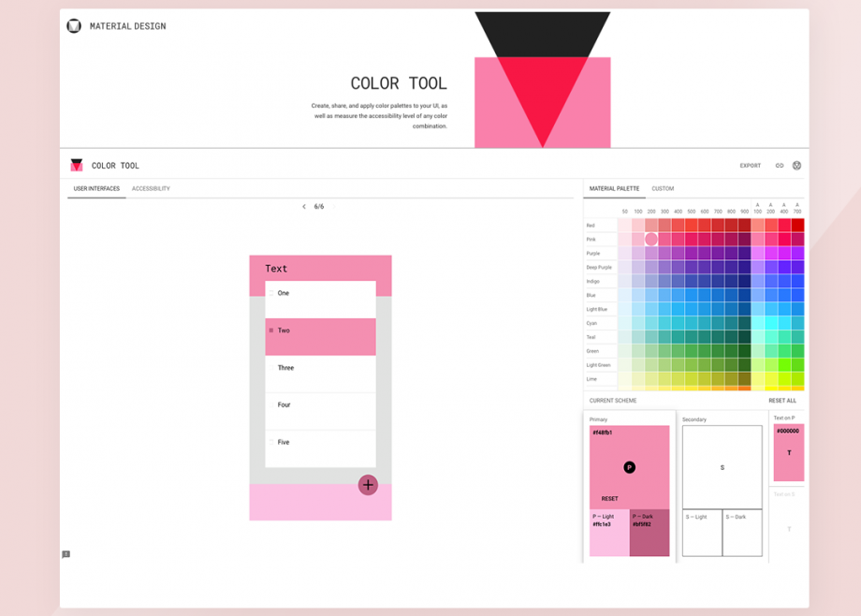Select the S — Dark box
The width and height of the screenshot is (861, 616).
742,533
